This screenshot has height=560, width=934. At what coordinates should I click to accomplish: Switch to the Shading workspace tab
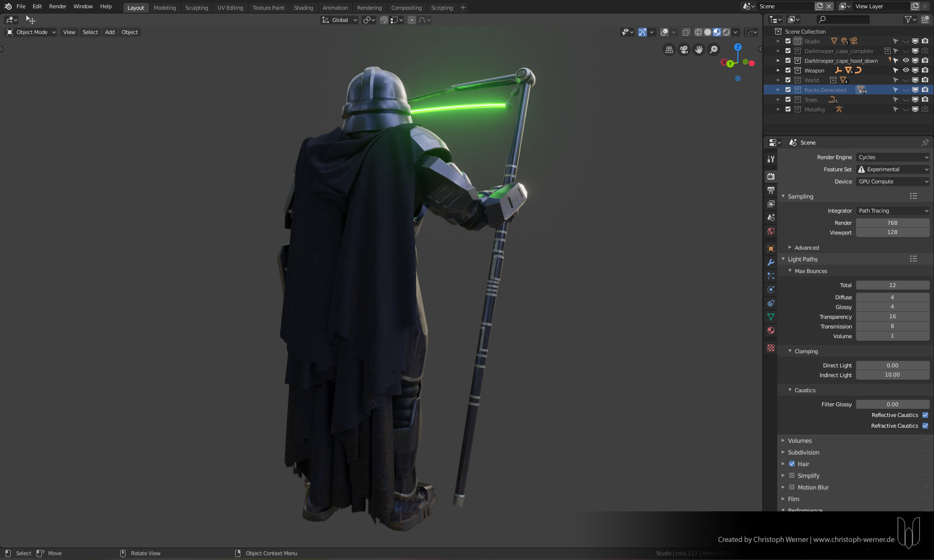[x=303, y=8]
